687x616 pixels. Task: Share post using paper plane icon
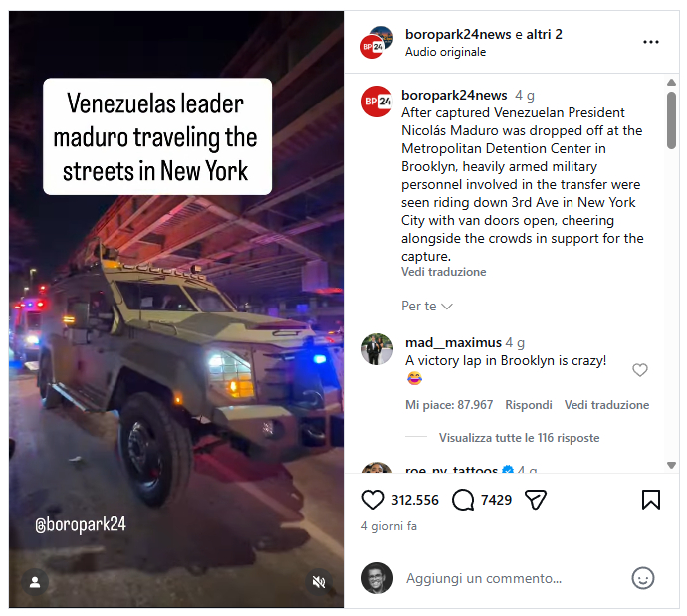[x=536, y=500]
